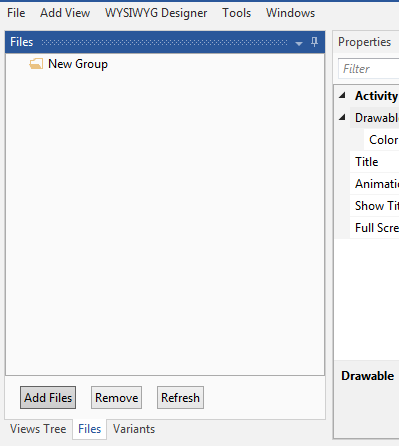Open the Tools menu
Image resolution: width=399 pixels, height=446 pixels.
(236, 13)
